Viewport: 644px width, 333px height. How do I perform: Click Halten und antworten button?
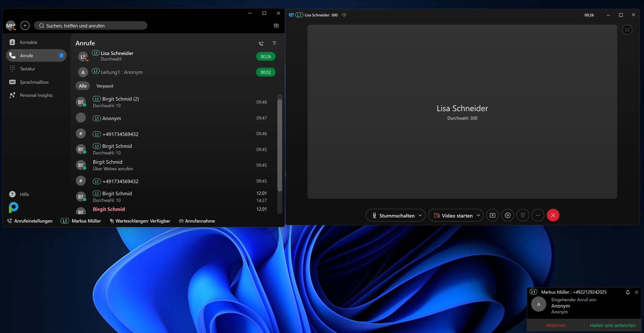[612, 325]
